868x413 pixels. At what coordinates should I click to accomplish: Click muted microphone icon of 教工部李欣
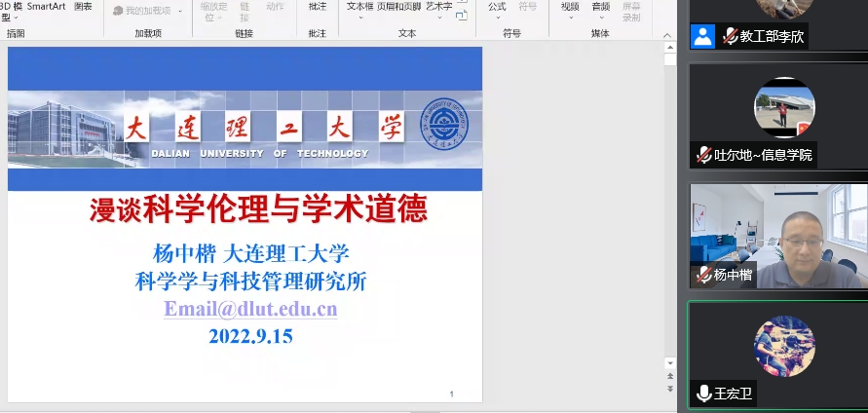(x=729, y=37)
